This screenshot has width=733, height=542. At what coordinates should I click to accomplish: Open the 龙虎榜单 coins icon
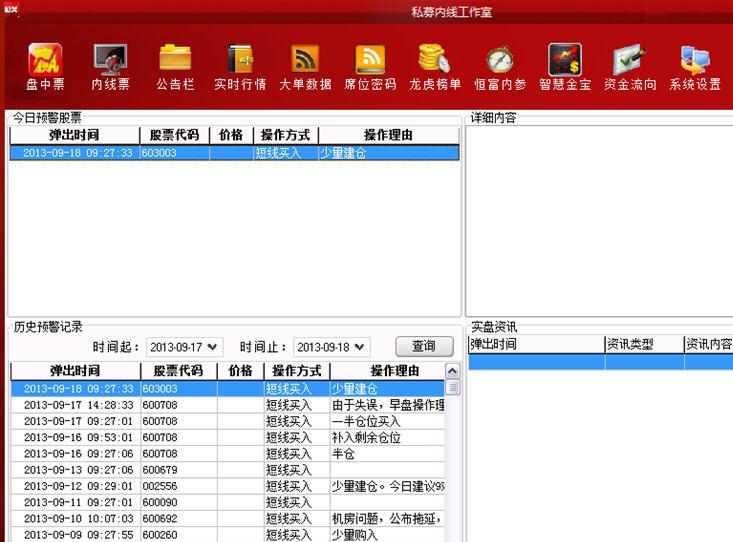(435, 61)
